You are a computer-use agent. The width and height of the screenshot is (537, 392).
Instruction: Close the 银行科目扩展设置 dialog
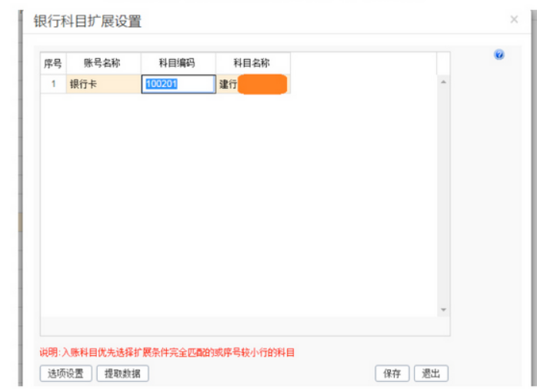point(514,19)
